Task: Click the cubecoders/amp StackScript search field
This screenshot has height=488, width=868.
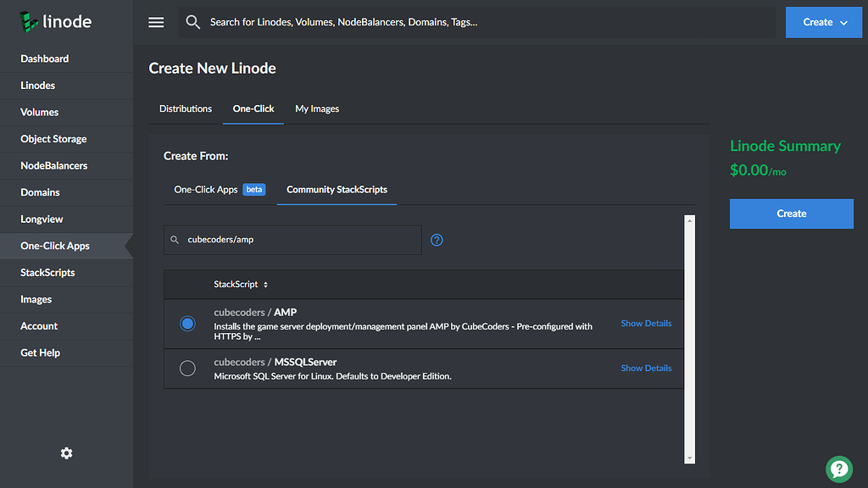Action: [x=297, y=240]
